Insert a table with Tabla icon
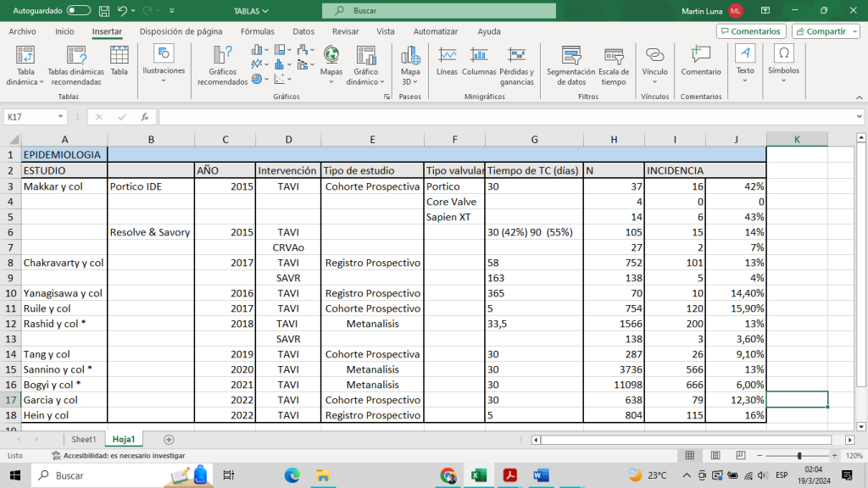The width and height of the screenshot is (868, 488). [x=120, y=56]
